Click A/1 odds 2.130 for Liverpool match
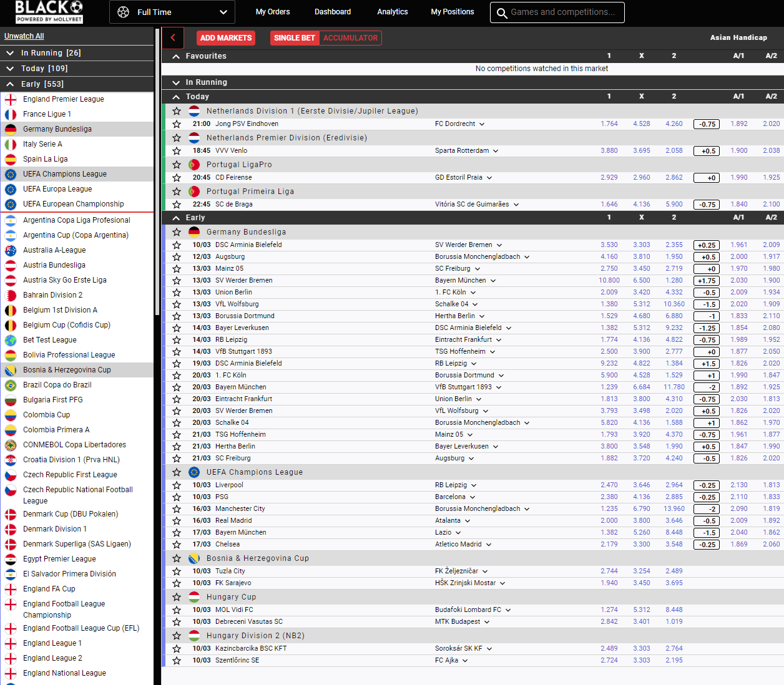The width and height of the screenshot is (784, 685). (739, 485)
